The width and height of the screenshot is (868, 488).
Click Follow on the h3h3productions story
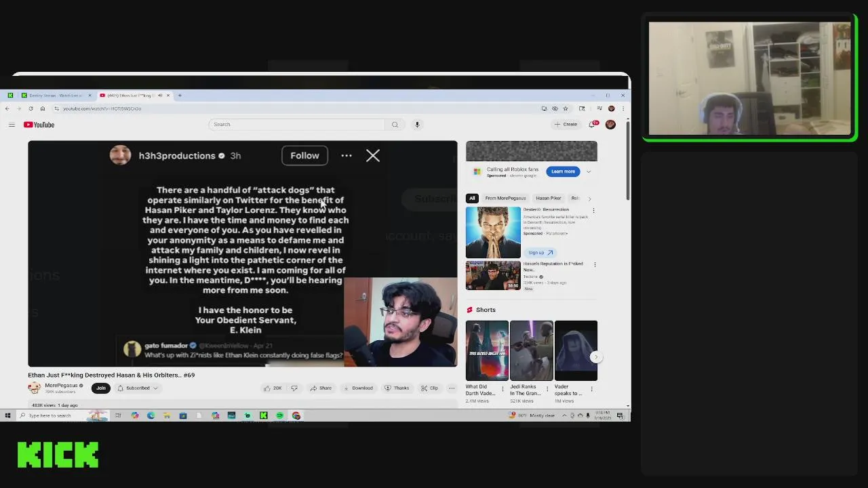pyautogui.click(x=304, y=155)
